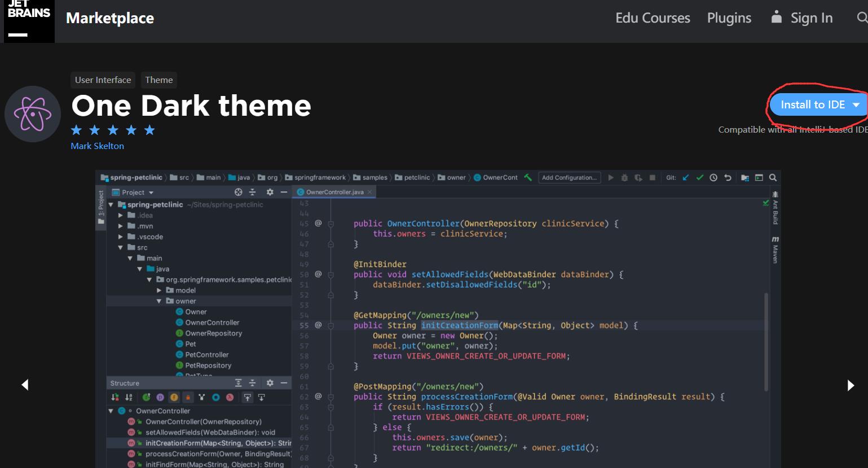
Task: Open the Edu Courses menu item
Action: click(653, 18)
